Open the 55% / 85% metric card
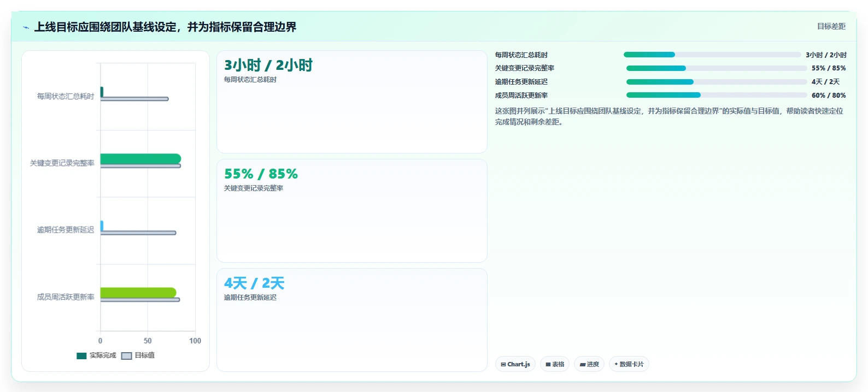 point(352,211)
